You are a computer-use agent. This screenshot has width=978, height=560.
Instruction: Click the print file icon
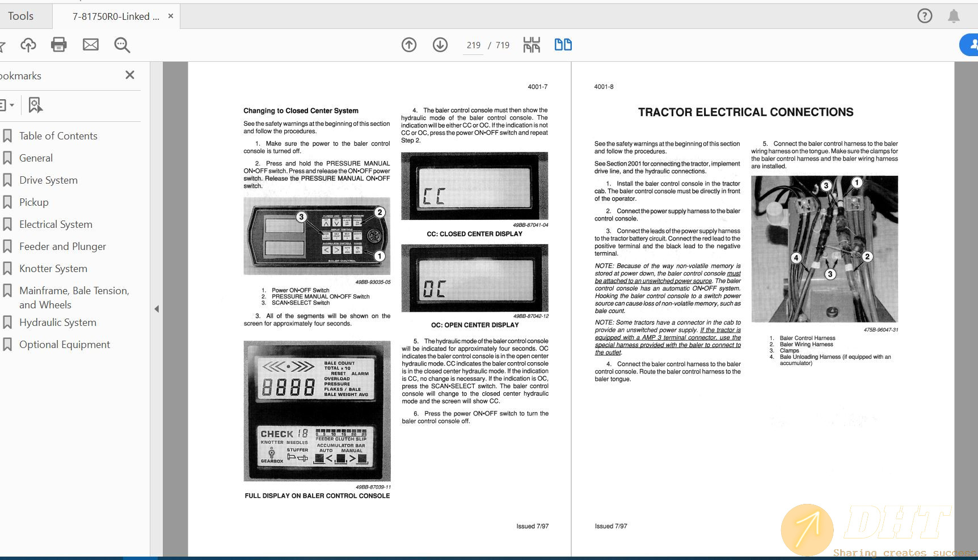coord(59,45)
